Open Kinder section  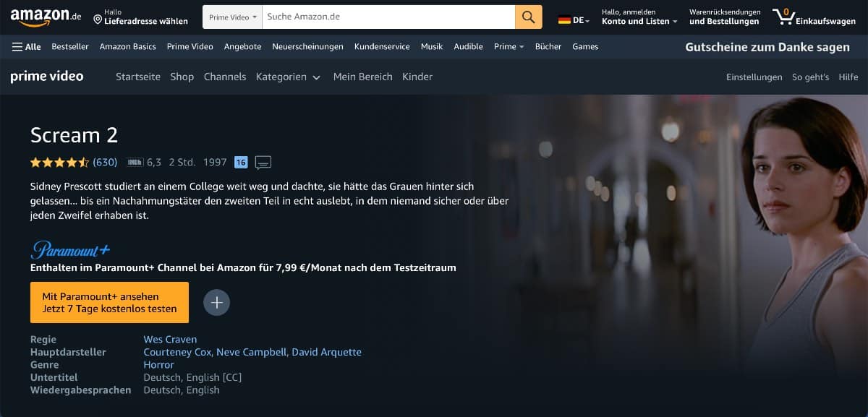[417, 77]
